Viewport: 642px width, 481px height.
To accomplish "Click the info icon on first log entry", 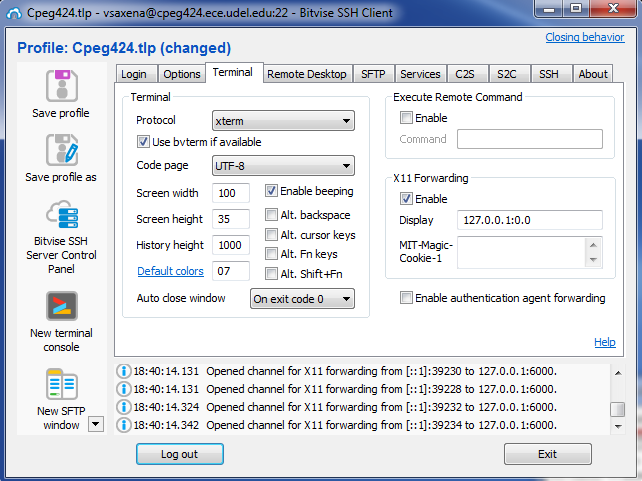I will coord(125,371).
